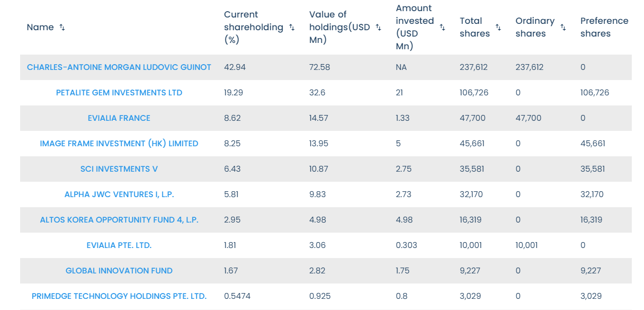
Task: Open Charles-Antoine Morgan Ludovic Guinot shareholder link
Action: pos(119,67)
